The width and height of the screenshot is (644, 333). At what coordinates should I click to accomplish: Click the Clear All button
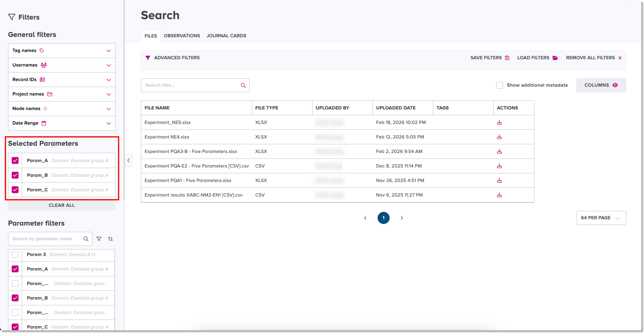62,205
